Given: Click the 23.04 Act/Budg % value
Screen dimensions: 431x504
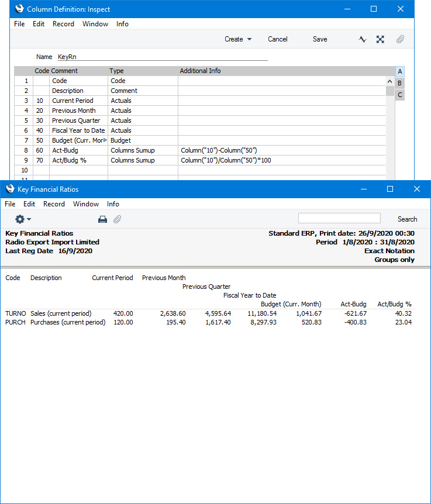Looking at the screenshot, I should tap(404, 322).
